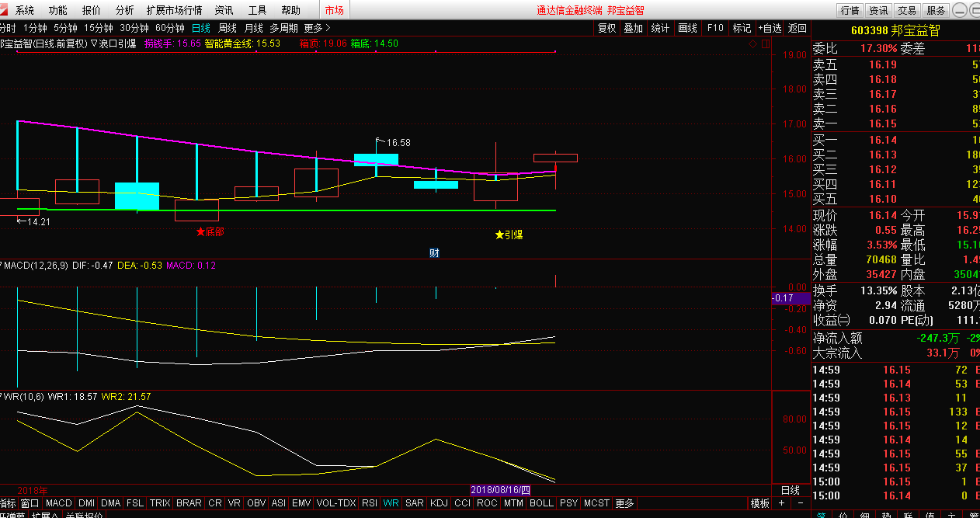
Task: Add the stock via the +自选 button
Action: tap(770, 28)
